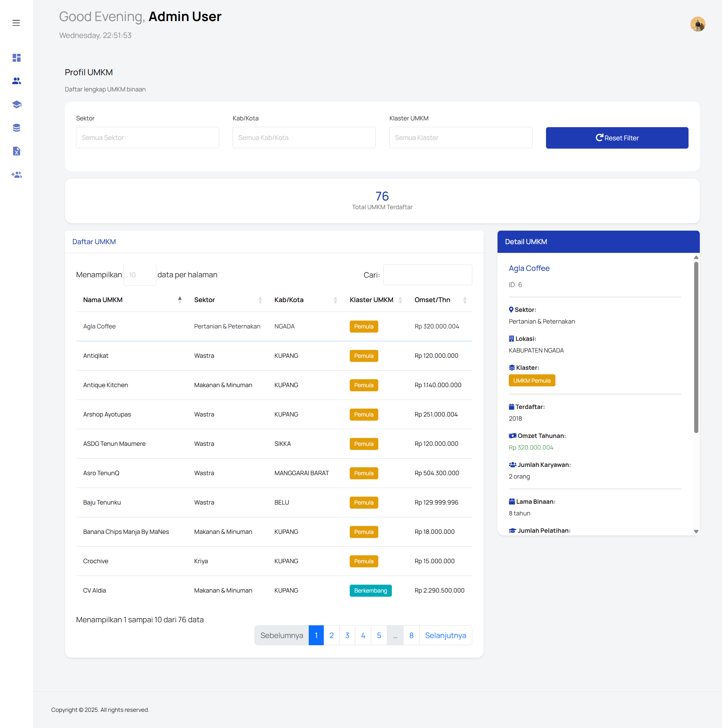Open the Excel file icon in sidebar

(x=16, y=151)
